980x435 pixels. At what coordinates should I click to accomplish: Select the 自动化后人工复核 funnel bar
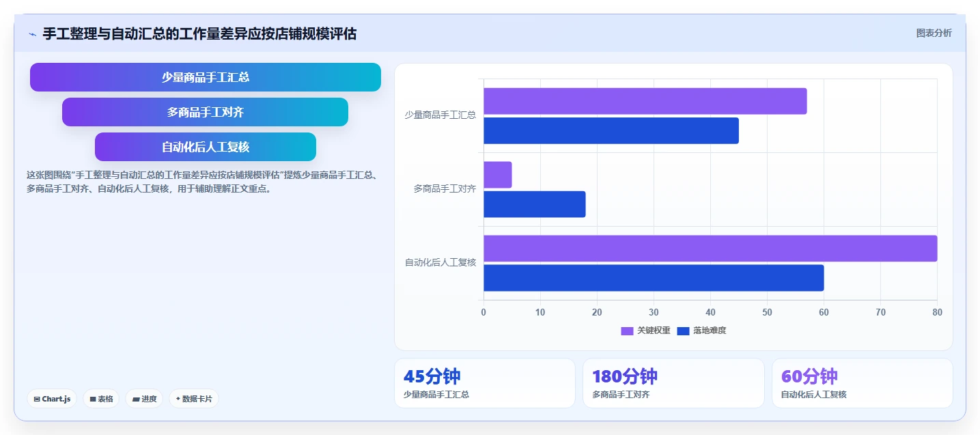(206, 147)
